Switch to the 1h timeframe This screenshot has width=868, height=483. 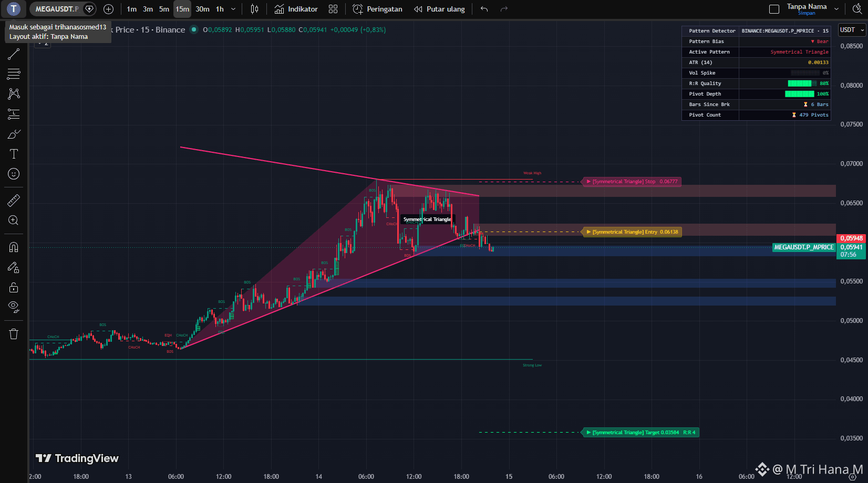220,9
